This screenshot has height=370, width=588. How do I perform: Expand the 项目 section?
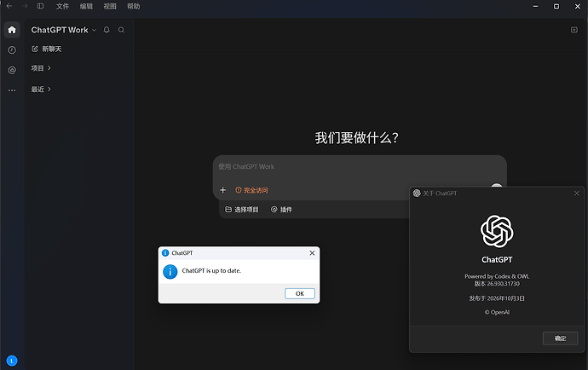coord(41,68)
